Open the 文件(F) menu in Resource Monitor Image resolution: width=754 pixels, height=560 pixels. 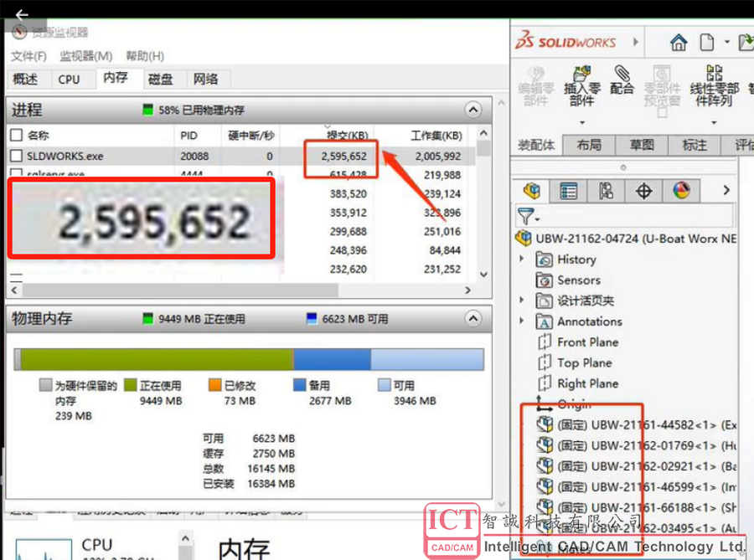[28, 56]
